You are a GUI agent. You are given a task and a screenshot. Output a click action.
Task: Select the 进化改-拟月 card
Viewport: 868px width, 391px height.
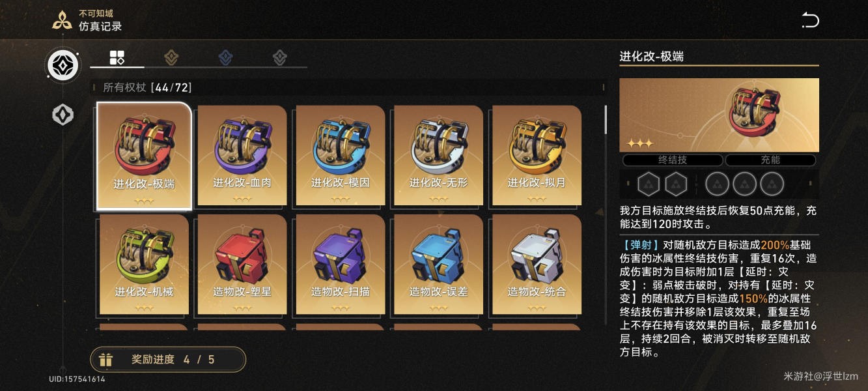click(537, 156)
